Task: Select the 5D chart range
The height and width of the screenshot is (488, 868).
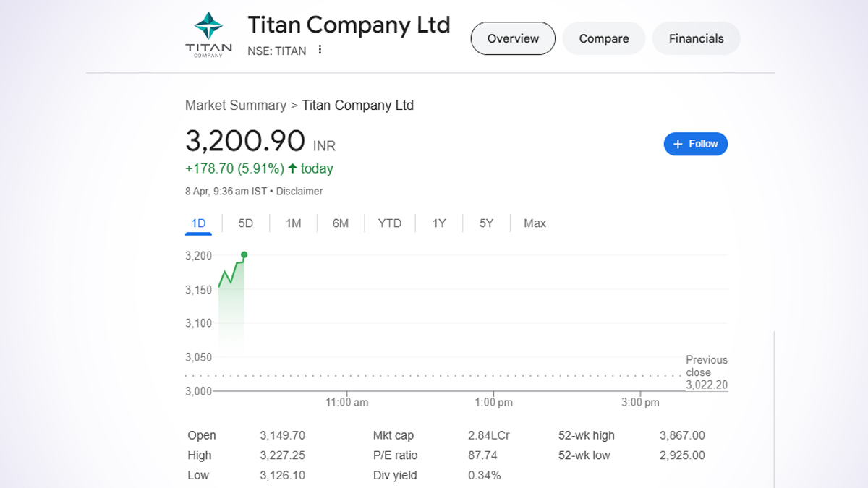Action: point(246,223)
